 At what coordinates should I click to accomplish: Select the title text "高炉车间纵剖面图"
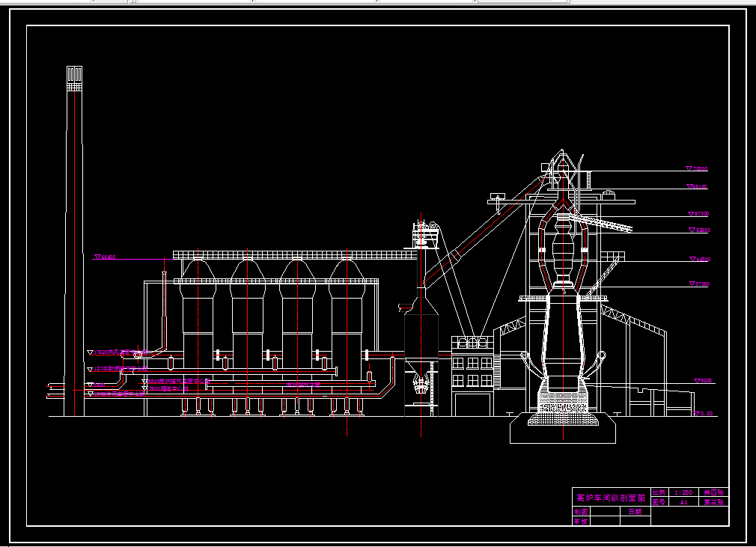[x=611, y=498]
